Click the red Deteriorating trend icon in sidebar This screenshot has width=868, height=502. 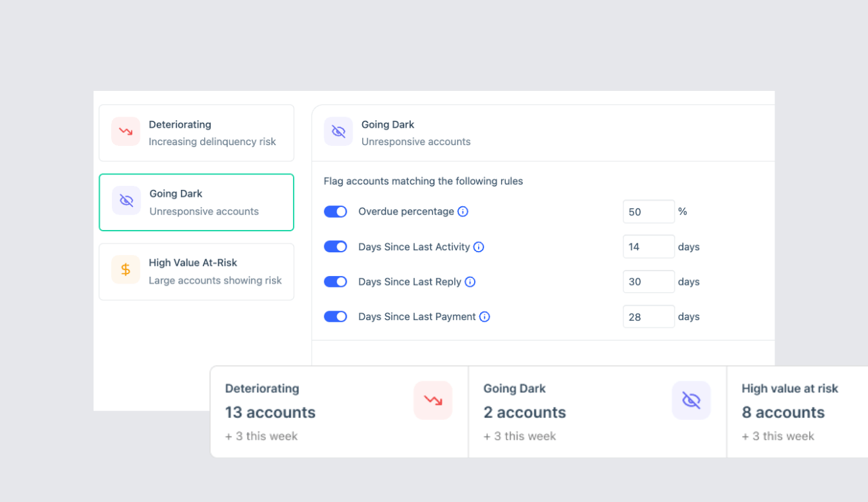tap(125, 132)
